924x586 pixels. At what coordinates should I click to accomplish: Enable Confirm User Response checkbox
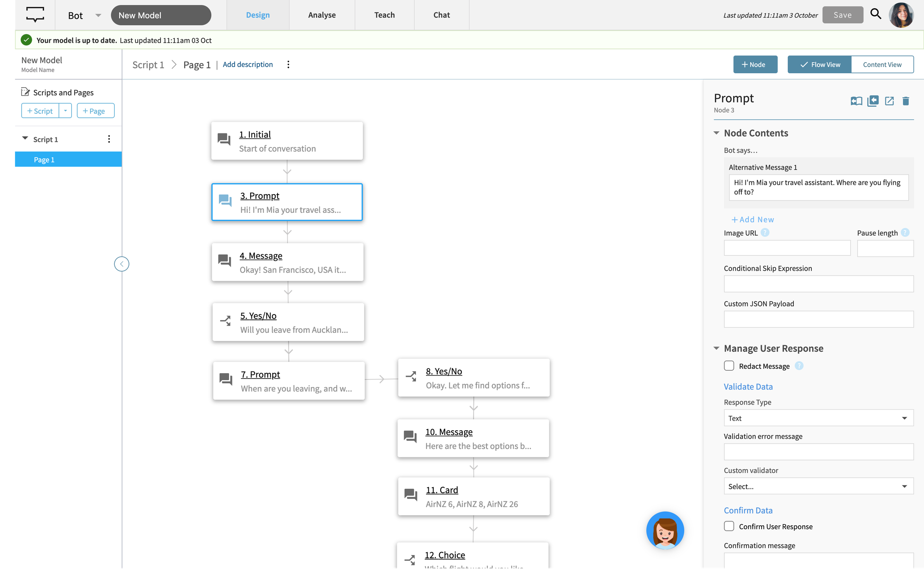pos(729,526)
